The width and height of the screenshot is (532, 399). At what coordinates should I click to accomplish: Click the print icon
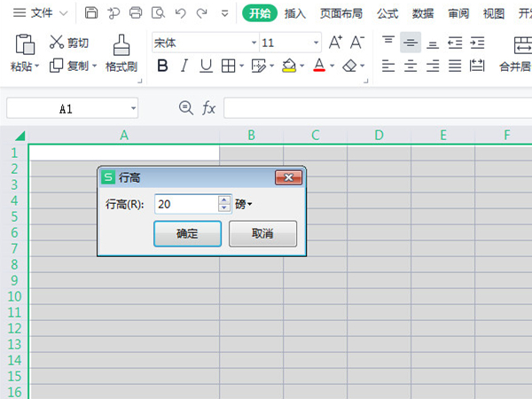click(x=136, y=13)
